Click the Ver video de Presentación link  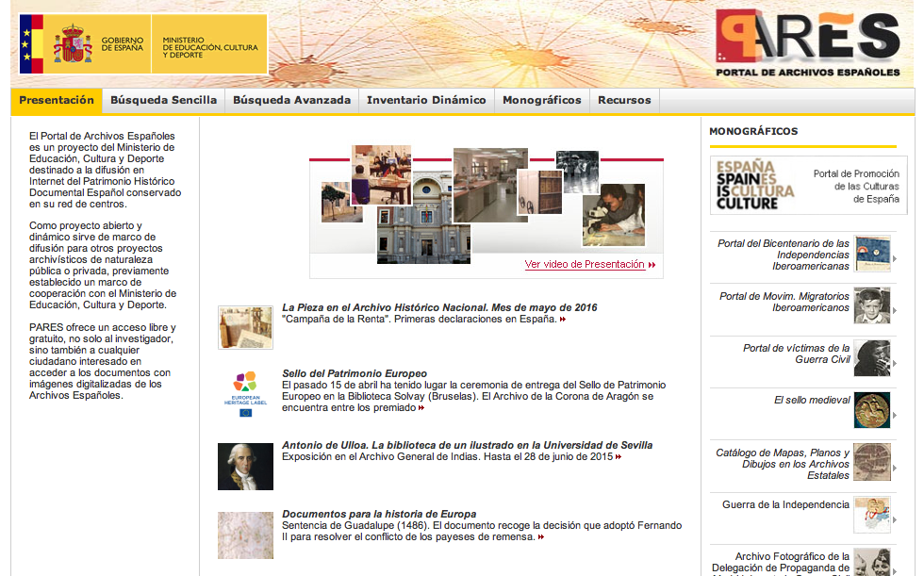tap(585, 265)
